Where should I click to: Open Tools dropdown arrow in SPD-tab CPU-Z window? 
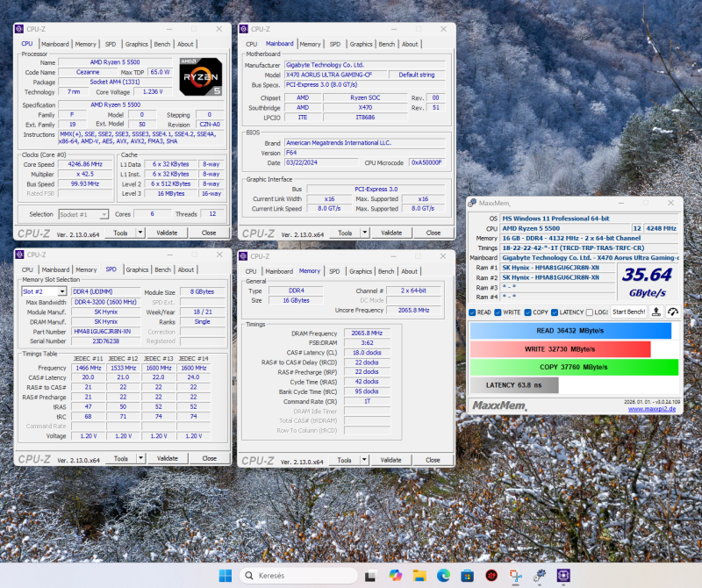coord(140,458)
